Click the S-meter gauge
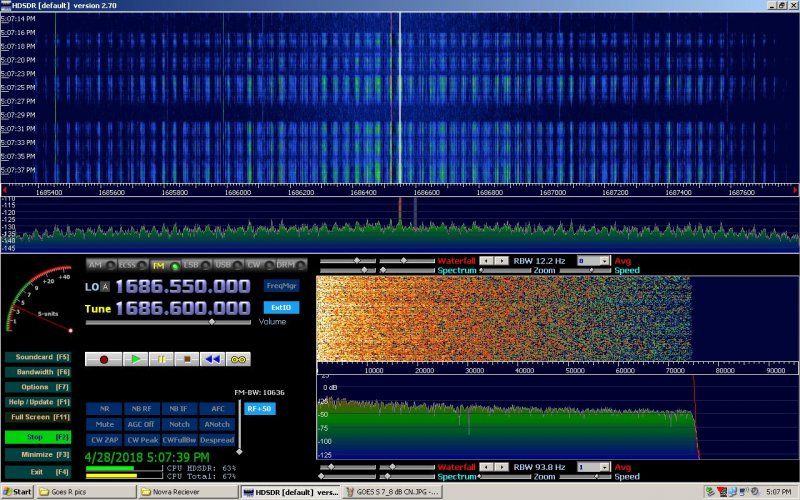800x500 pixels. pyautogui.click(x=40, y=300)
